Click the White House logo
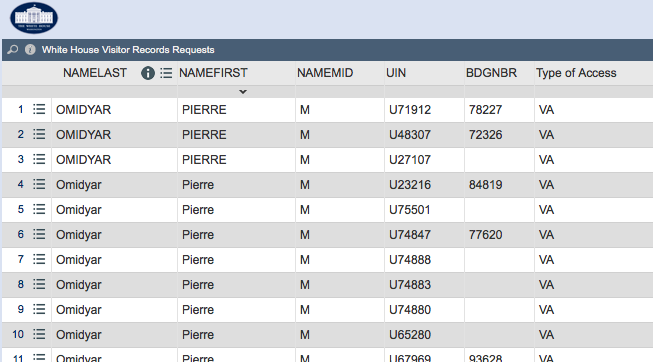The image size is (653, 362). click(34, 18)
